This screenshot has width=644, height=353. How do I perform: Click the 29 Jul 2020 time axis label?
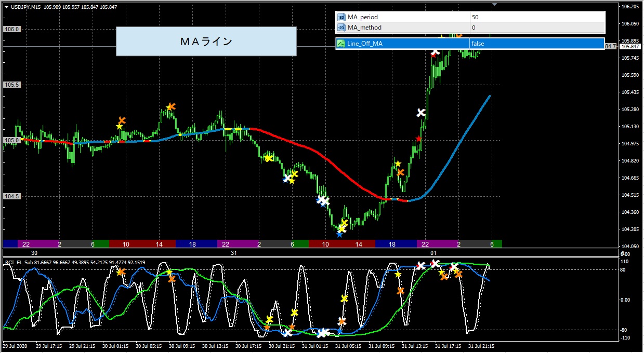(14, 345)
